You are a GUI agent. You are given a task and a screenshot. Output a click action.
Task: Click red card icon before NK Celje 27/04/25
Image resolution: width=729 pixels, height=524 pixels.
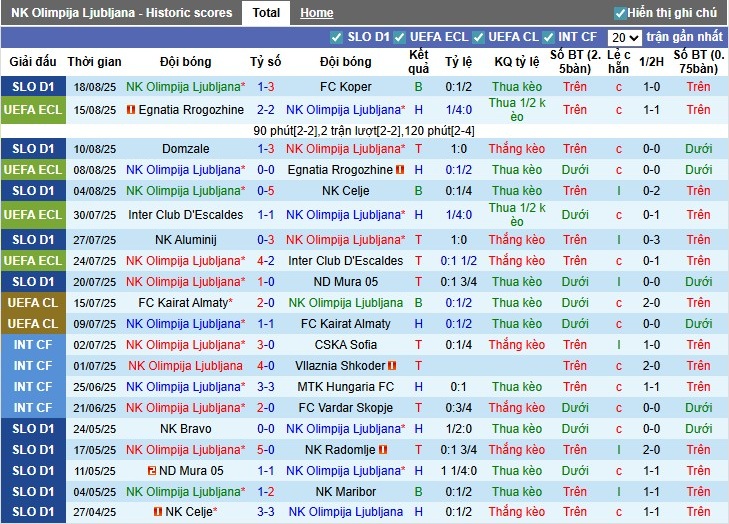158,512
